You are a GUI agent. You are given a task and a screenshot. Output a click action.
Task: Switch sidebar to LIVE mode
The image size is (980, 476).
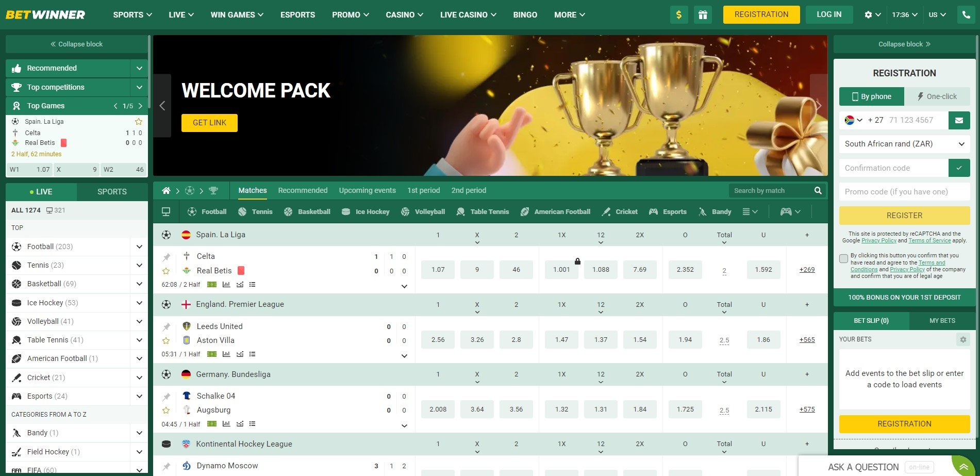pyautogui.click(x=41, y=192)
